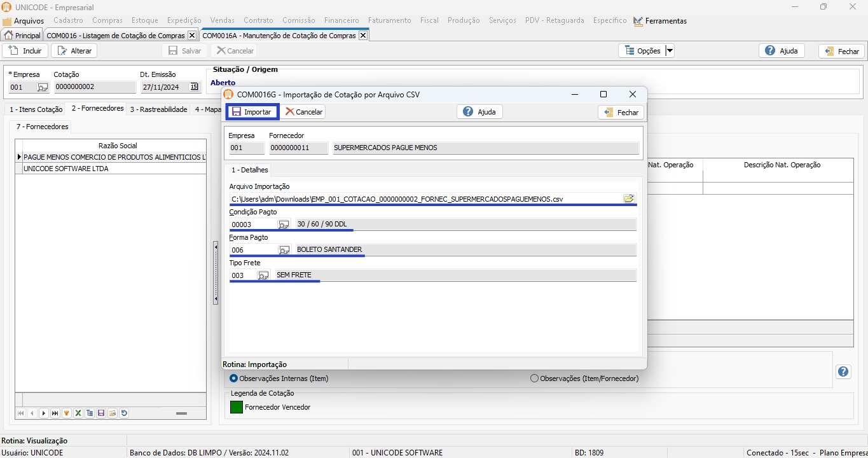868x458 pixels.
Task: Click the blue help circle icon at right
Action: pyautogui.click(x=843, y=372)
